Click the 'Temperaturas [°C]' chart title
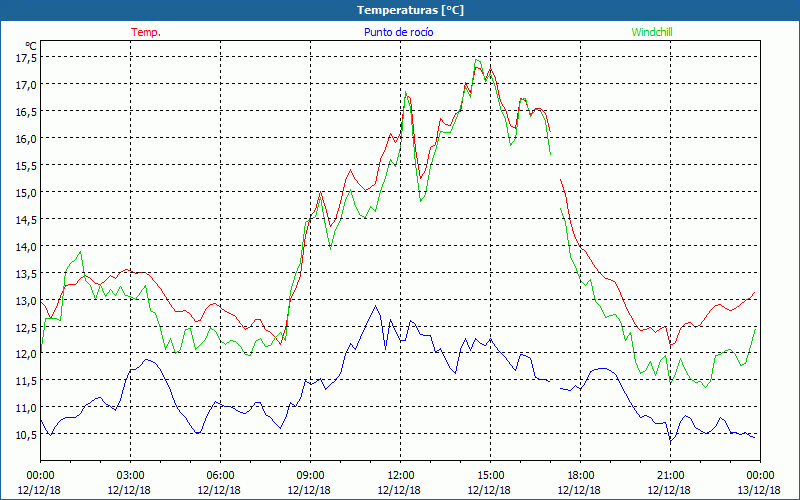 pyautogui.click(x=410, y=10)
